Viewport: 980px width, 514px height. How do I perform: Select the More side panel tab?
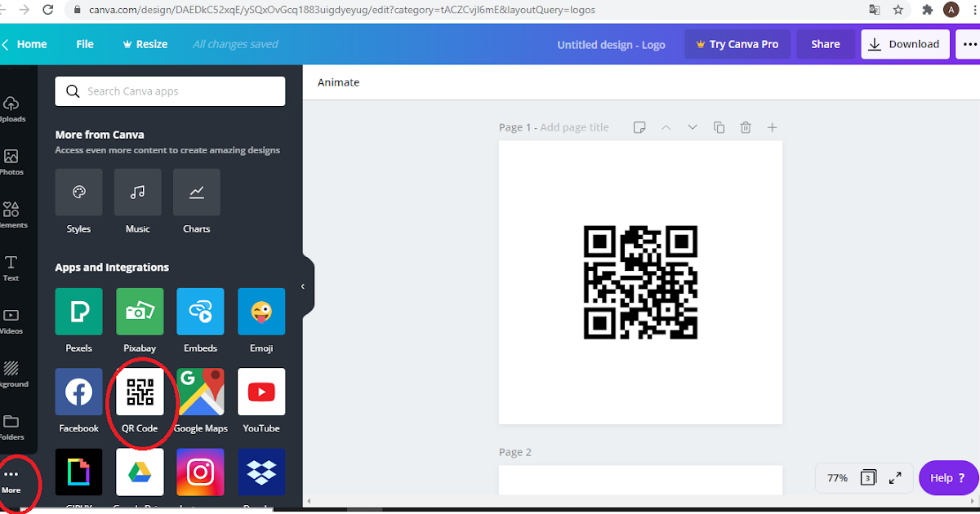11,481
